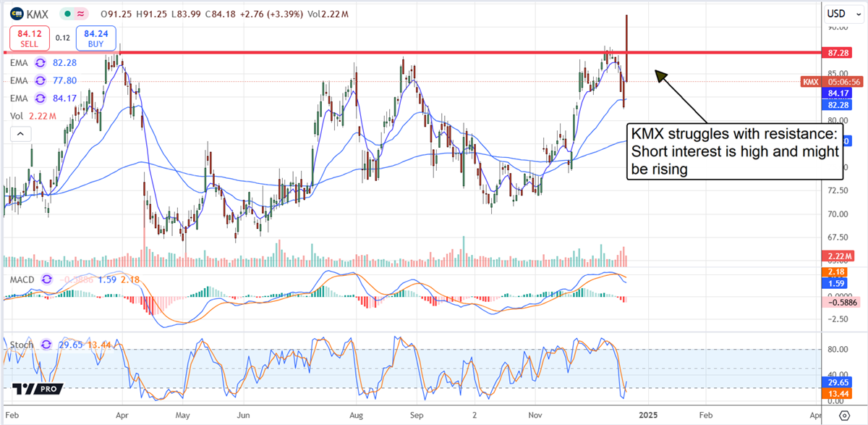Image resolution: width=868 pixels, height=425 pixels.
Task: Select the KMX resistance text annotation box
Action: (734, 151)
